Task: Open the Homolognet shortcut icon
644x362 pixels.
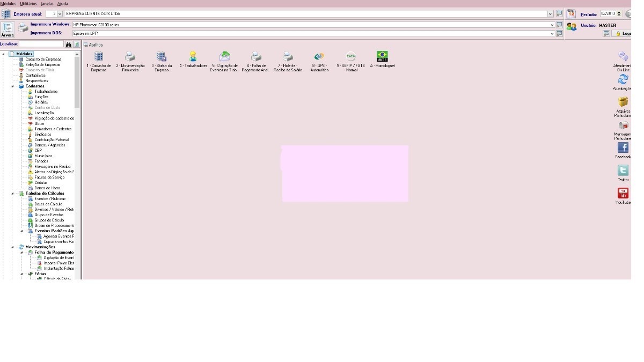Action: [x=382, y=56]
